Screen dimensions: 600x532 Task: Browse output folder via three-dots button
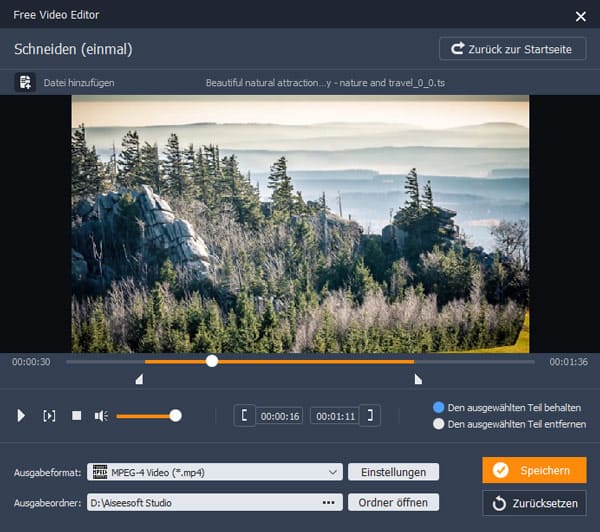click(x=328, y=502)
